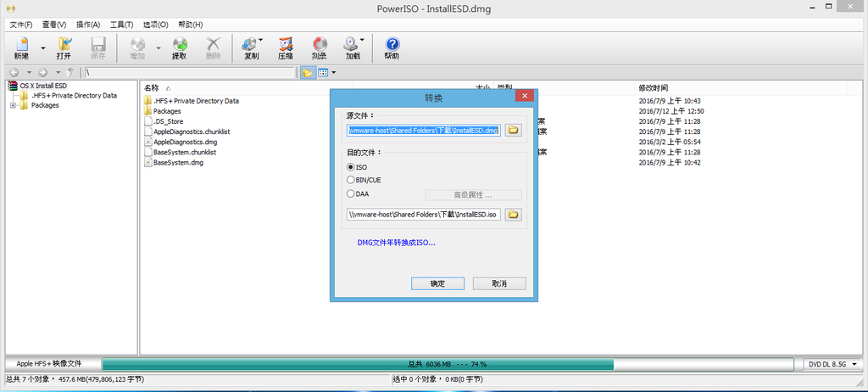Click the destination file path field

point(424,215)
